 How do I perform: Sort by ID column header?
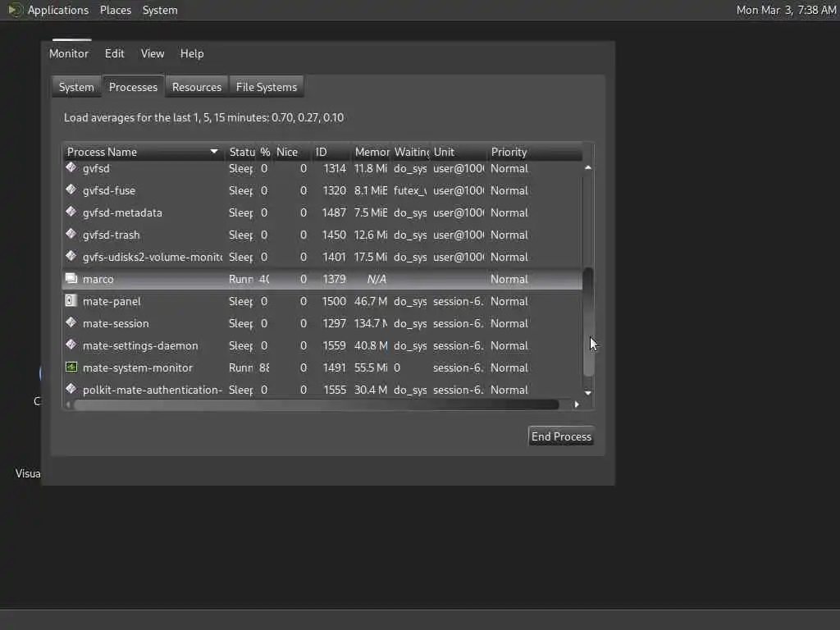(x=331, y=152)
